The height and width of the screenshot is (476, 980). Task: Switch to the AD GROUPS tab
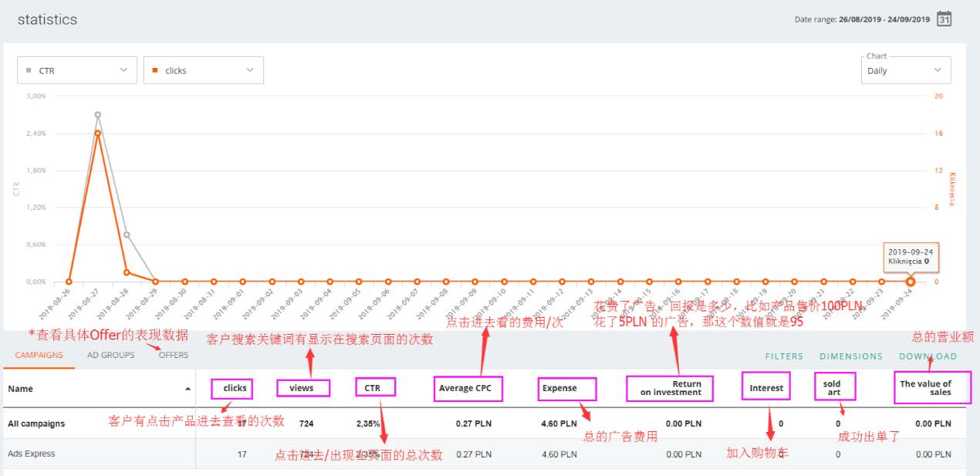coord(110,355)
